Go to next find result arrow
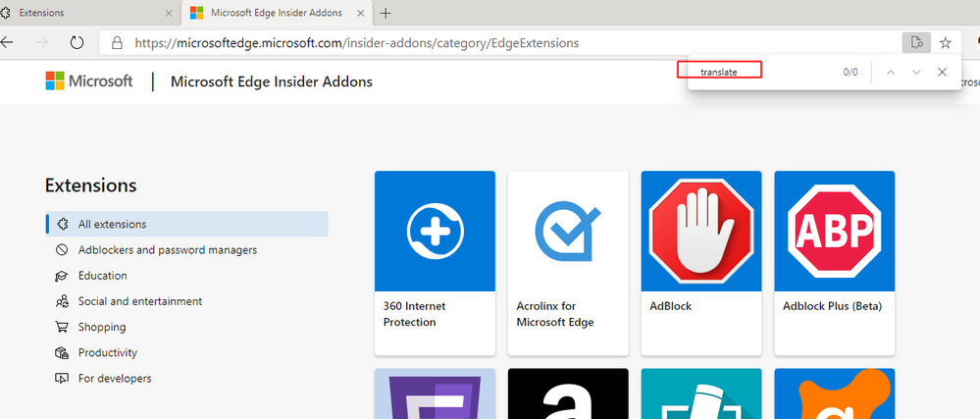The image size is (980, 419). (917, 72)
